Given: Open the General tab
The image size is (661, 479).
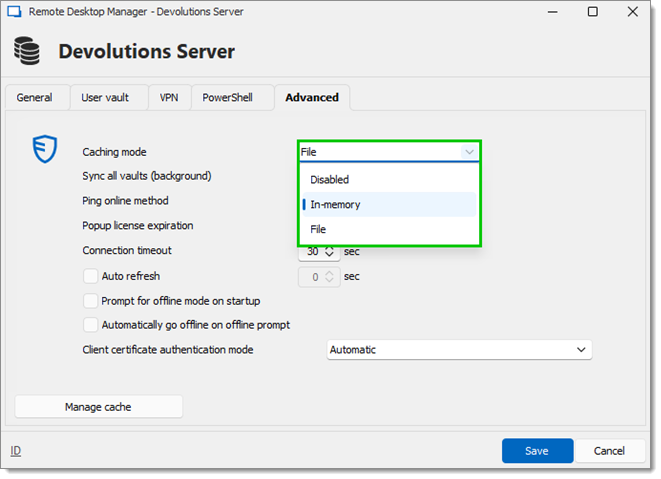Looking at the screenshot, I should [x=35, y=97].
